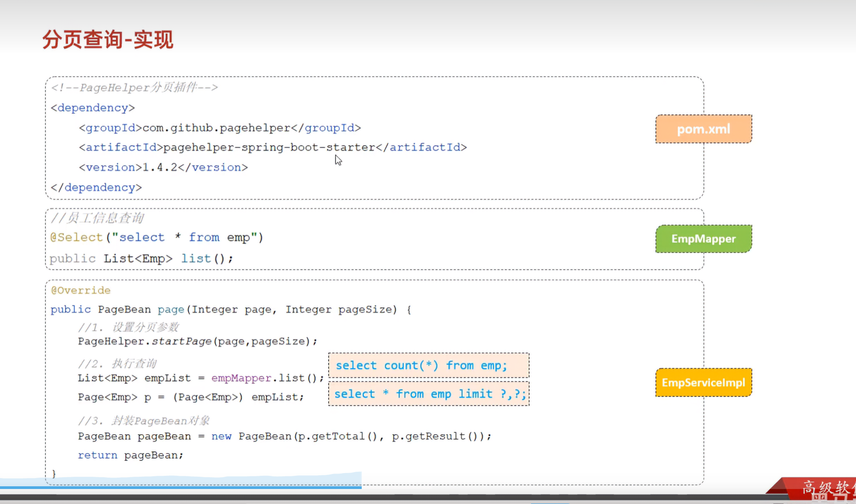This screenshot has height=504, width=856.
Task: Click the blue video progress bar
Action: tap(181, 487)
